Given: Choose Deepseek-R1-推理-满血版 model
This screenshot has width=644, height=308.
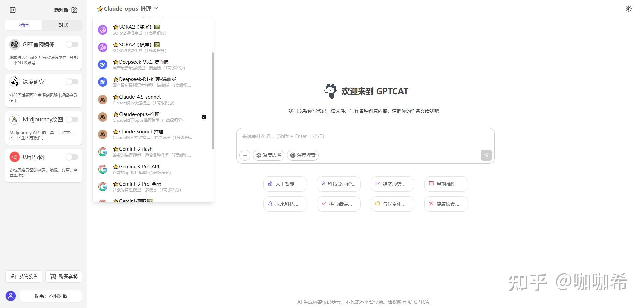Looking at the screenshot, I should pyautogui.click(x=153, y=82).
